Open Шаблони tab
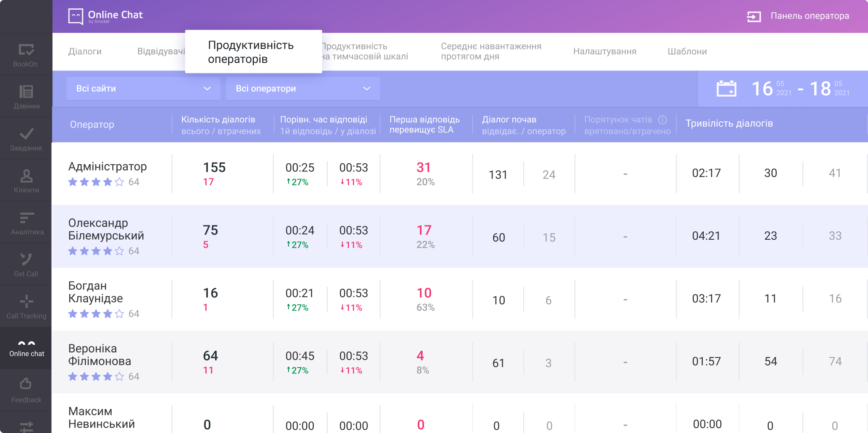868x433 pixels. pos(687,51)
